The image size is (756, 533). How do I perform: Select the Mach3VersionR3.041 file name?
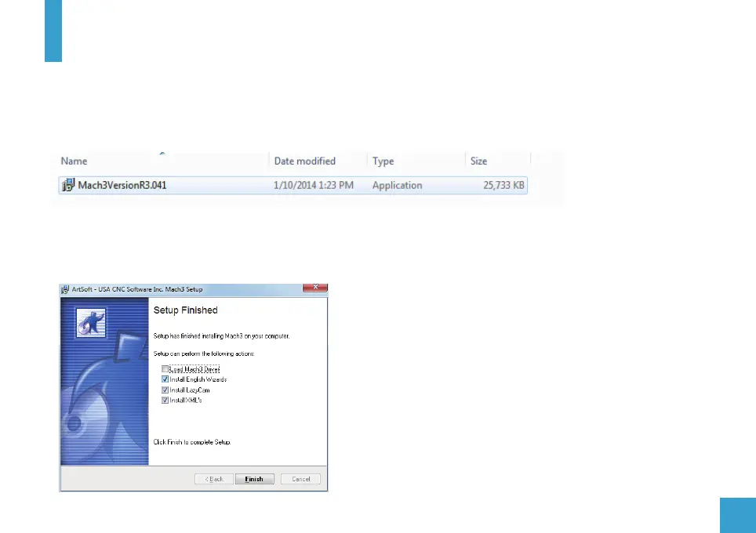coord(122,185)
